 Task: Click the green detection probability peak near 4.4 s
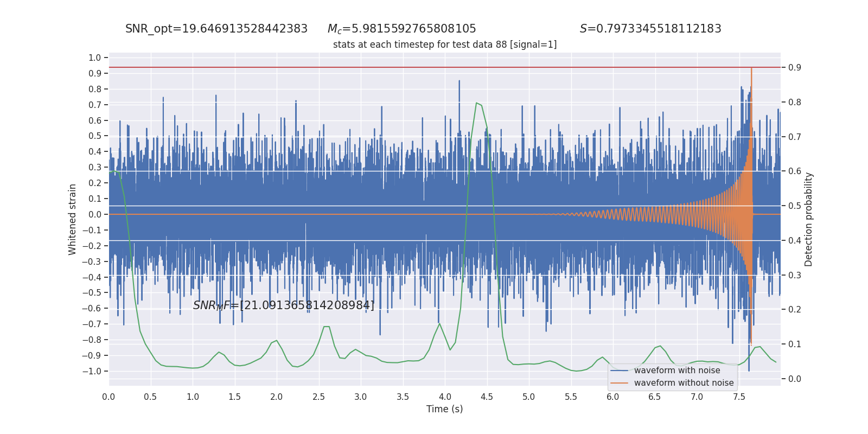coord(477,103)
